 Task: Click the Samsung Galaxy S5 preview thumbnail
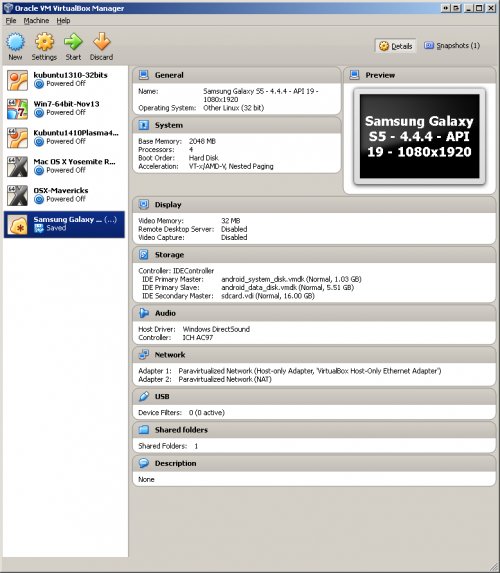tap(420, 136)
